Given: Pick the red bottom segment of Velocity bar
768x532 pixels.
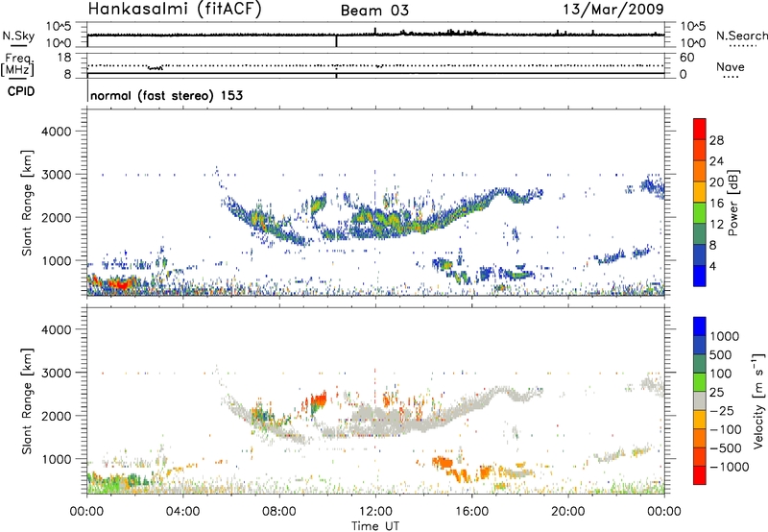Looking at the screenshot, I should tap(700, 475).
